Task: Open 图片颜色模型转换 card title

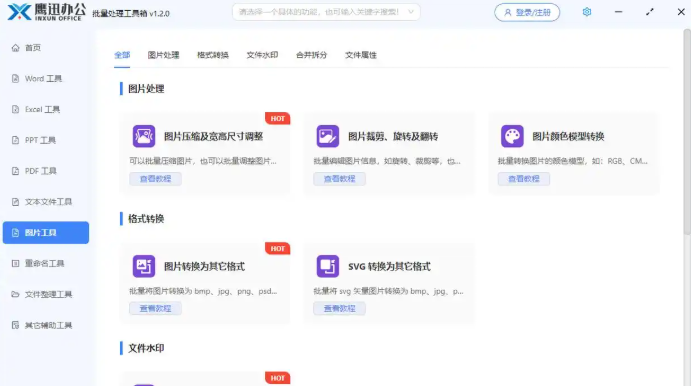Action: [568, 137]
